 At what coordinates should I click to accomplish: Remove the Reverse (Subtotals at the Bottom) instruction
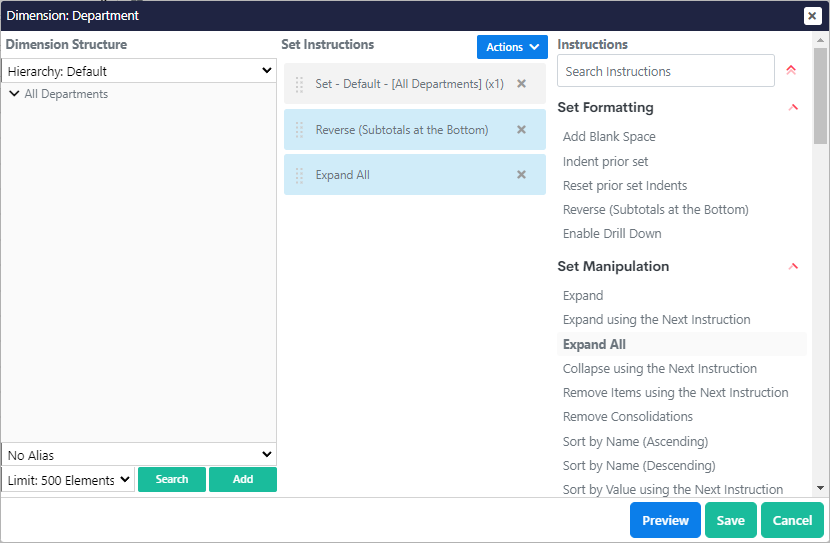point(521,130)
